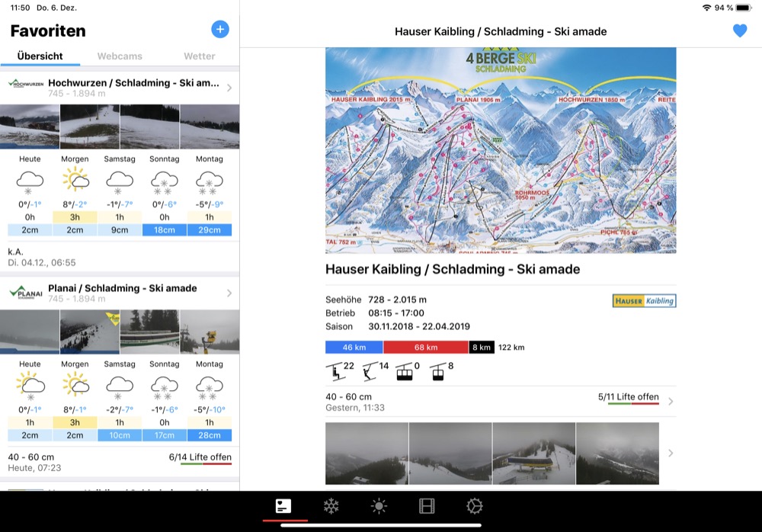Open the 4 Berge ski trail map
Viewport: 762px width, 532px height.
pos(501,150)
